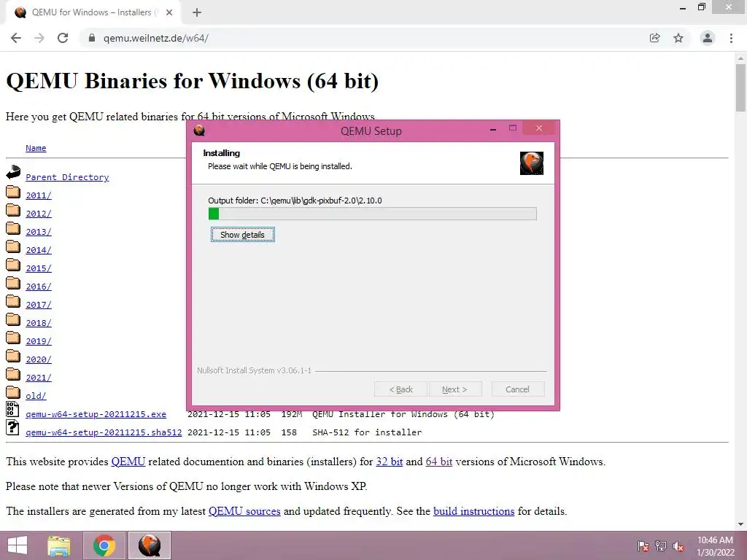Click the folder icon beside 2020/
747x560 pixels.
coord(13,356)
